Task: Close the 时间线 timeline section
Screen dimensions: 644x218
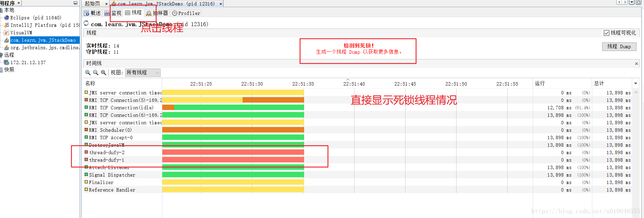Action: click(637, 63)
